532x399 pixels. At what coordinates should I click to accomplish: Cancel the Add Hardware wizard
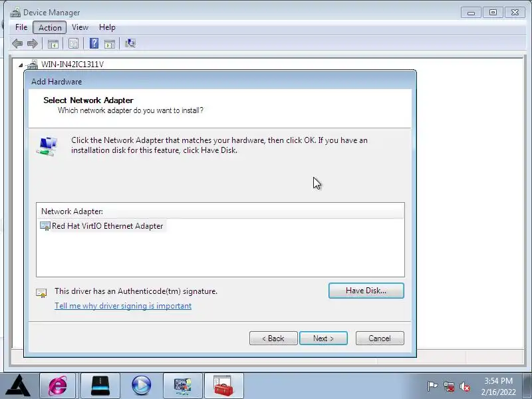tap(380, 338)
